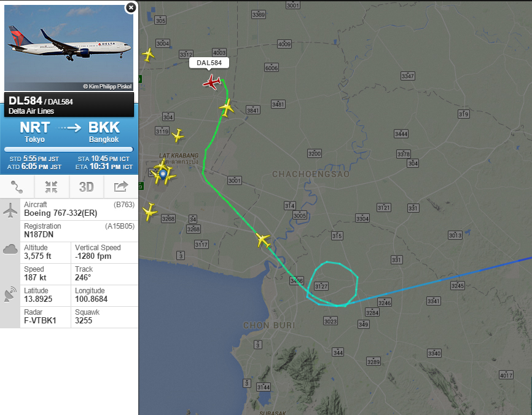Click the BKK Bangkok destination airport
The image size is (532, 415).
click(x=104, y=132)
